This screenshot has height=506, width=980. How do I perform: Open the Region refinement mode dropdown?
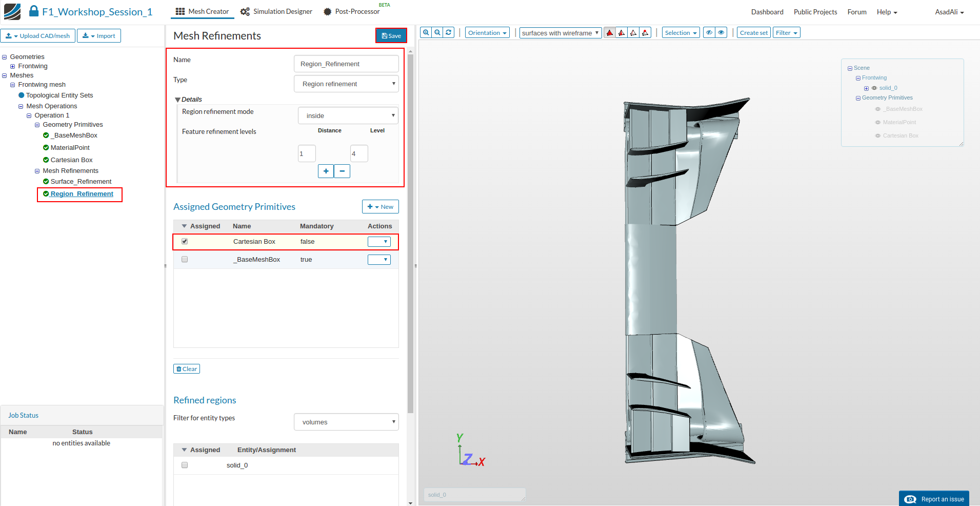click(348, 115)
